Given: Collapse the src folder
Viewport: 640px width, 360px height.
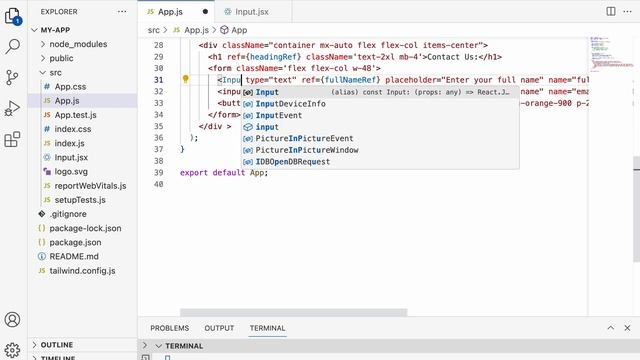Looking at the screenshot, I should [x=43, y=73].
